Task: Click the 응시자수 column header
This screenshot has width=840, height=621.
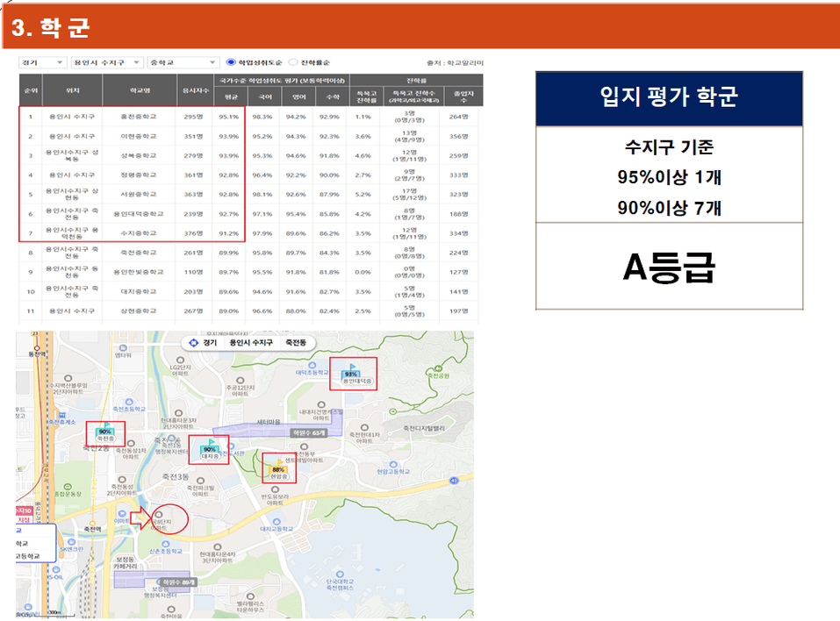Action: pos(196,90)
